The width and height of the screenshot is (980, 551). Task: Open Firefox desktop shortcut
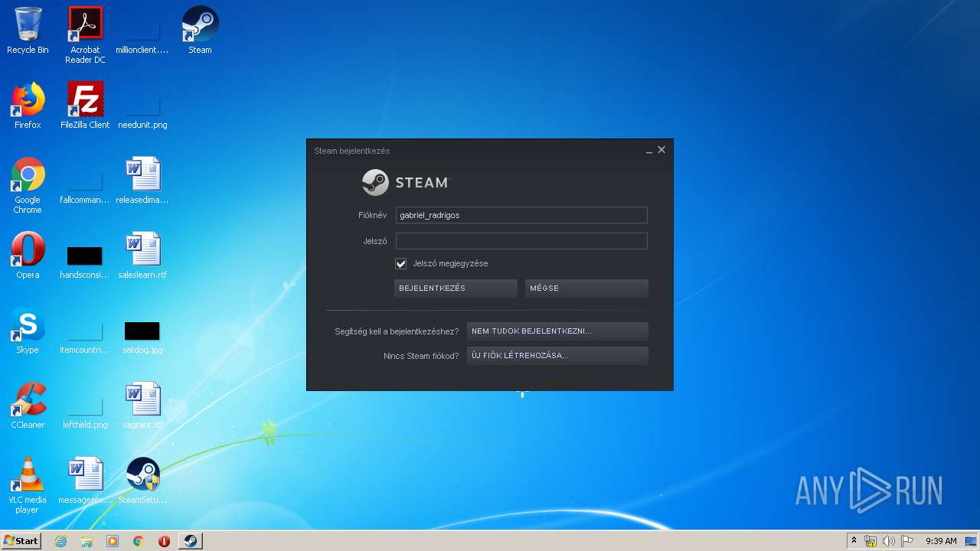[28, 106]
